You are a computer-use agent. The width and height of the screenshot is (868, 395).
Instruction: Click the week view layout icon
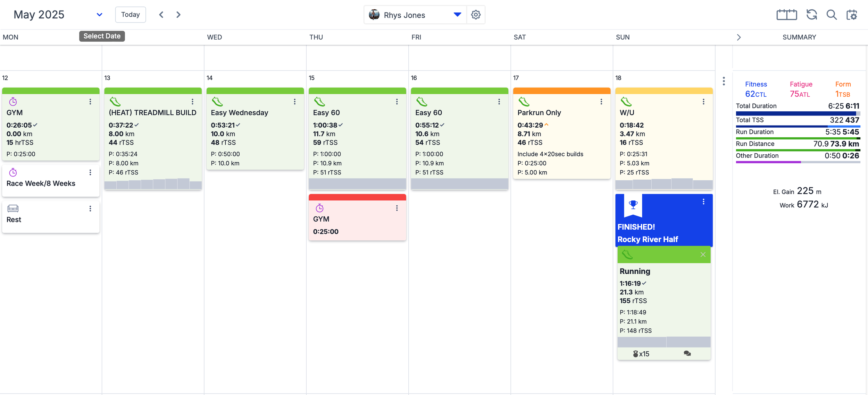(x=786, y=15)
